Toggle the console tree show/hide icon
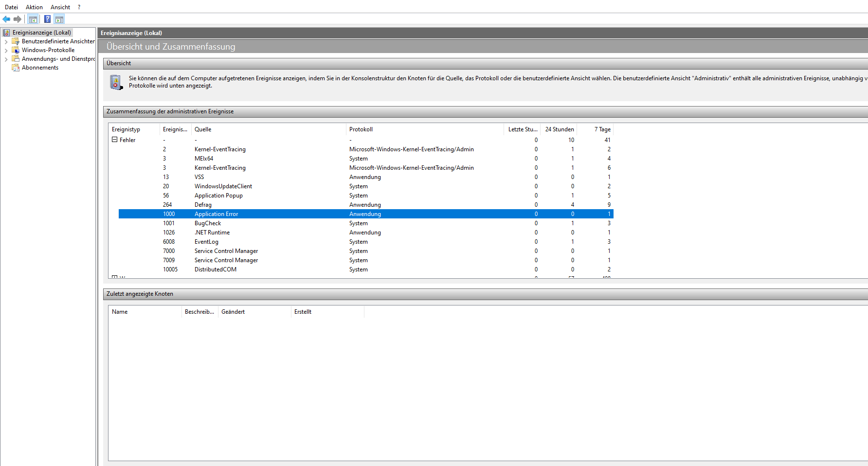 tap(33, 19)
